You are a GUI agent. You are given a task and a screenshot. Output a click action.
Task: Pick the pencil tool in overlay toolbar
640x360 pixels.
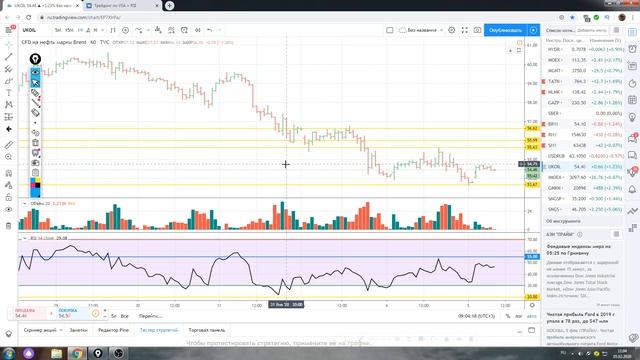coord(36,93)
